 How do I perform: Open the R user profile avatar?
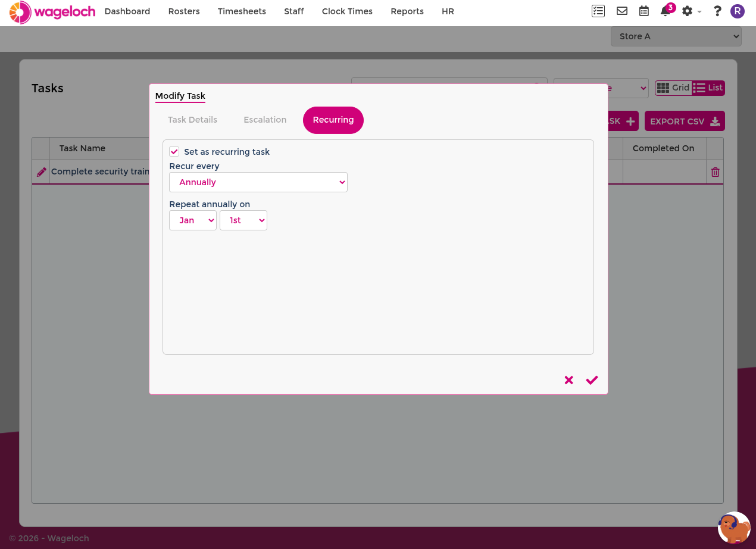(x=738, y=11)
